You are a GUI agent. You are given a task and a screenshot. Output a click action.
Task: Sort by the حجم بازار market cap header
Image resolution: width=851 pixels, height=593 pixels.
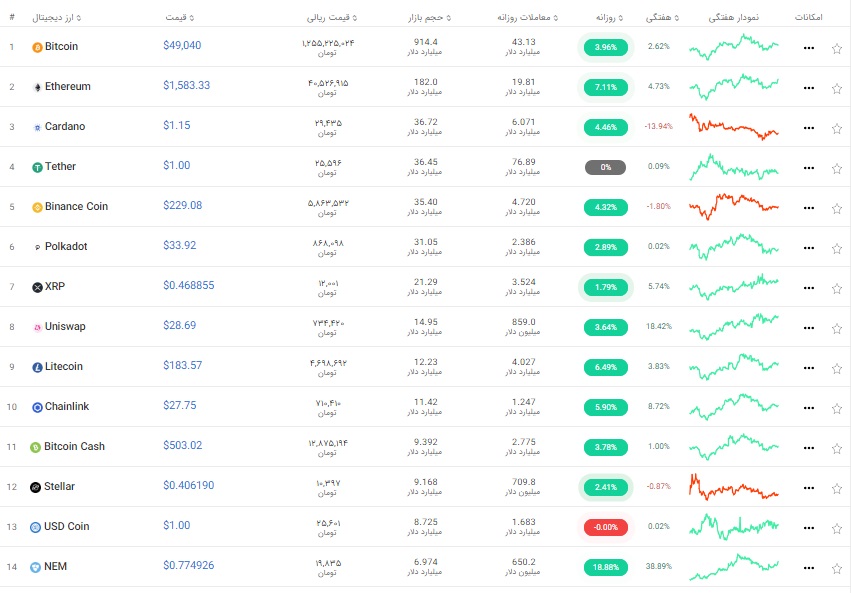pyautogui.click(x=429, y=18)
